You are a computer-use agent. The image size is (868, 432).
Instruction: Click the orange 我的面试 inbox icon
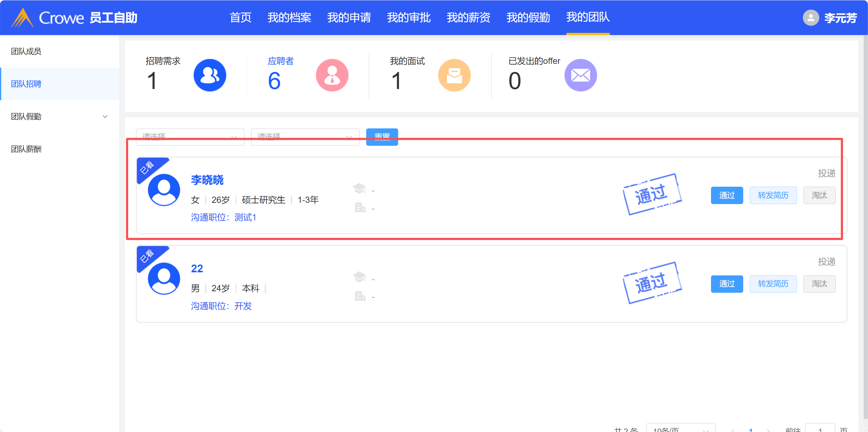tap(454, 75)
